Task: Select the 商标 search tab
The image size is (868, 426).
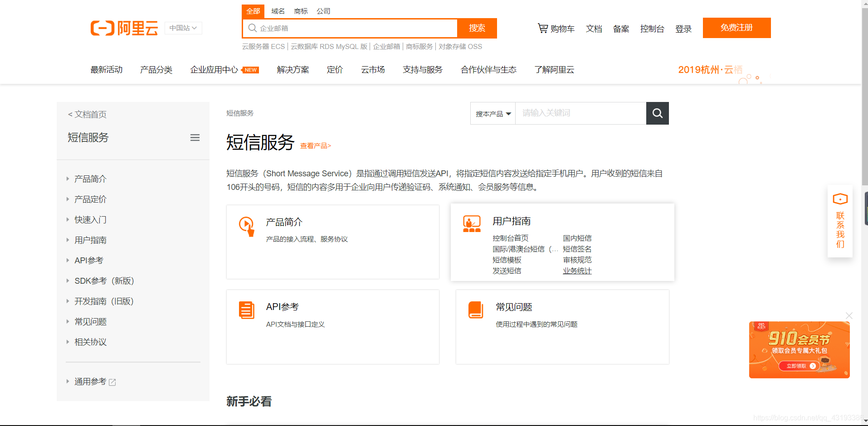Action: [x=301, y=11]
